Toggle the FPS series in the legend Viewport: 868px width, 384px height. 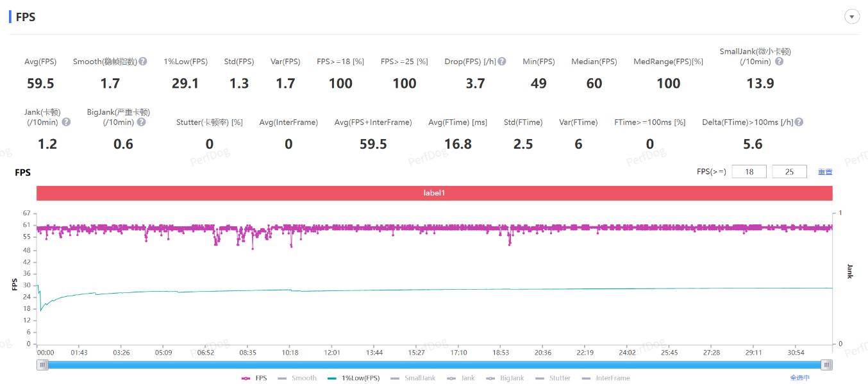(x=255, y=378)
